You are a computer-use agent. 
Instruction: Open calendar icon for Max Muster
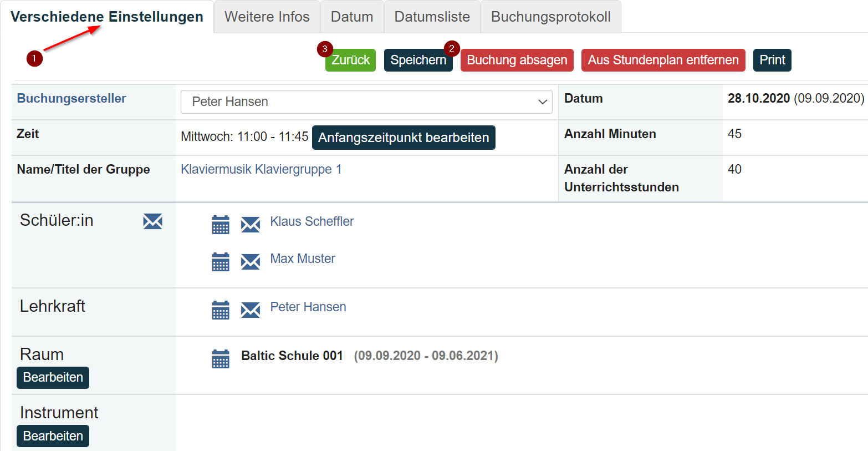(221, 262)
